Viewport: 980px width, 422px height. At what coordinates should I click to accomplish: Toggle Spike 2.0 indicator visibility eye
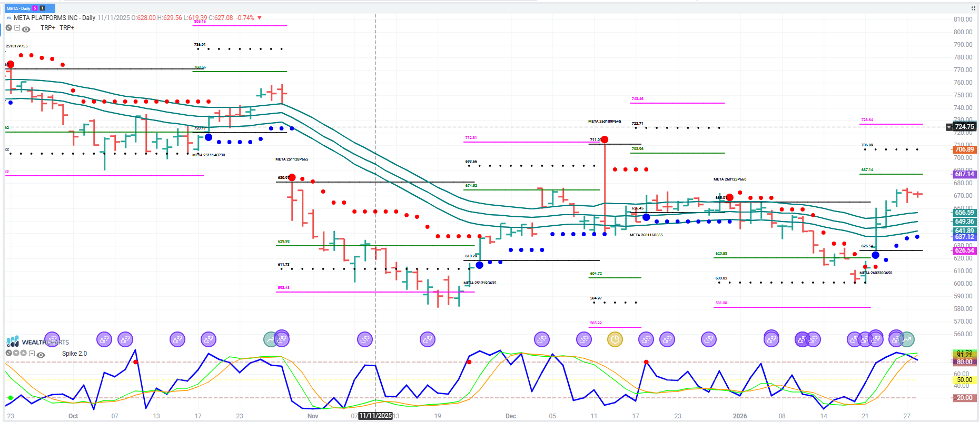pyautogui.click(x=41, y=355)
